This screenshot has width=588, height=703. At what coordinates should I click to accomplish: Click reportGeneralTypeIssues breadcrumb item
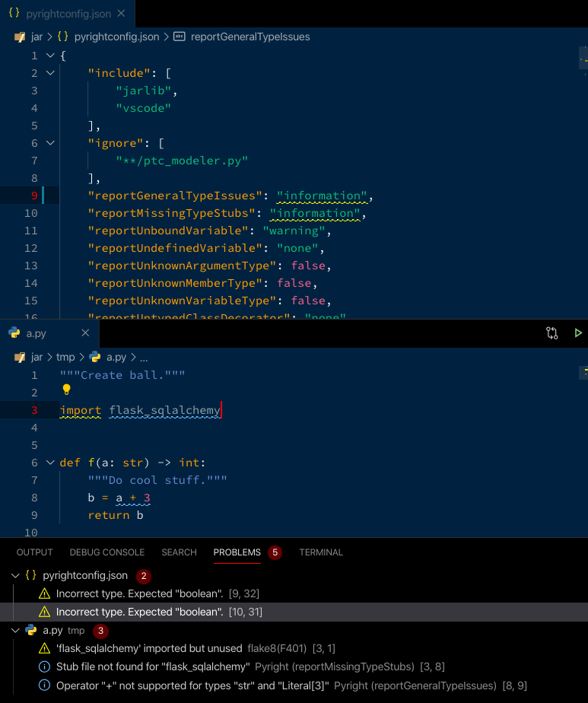(x=250, y=37)
